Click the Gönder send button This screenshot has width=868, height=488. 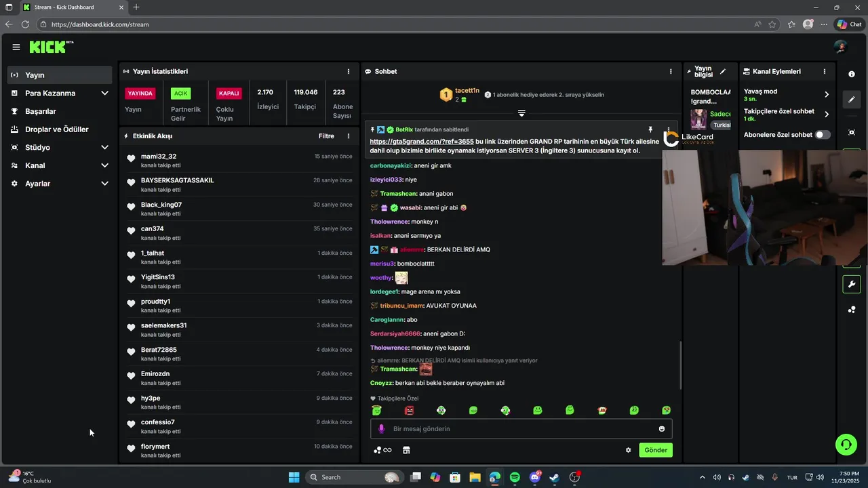point(656,450)
